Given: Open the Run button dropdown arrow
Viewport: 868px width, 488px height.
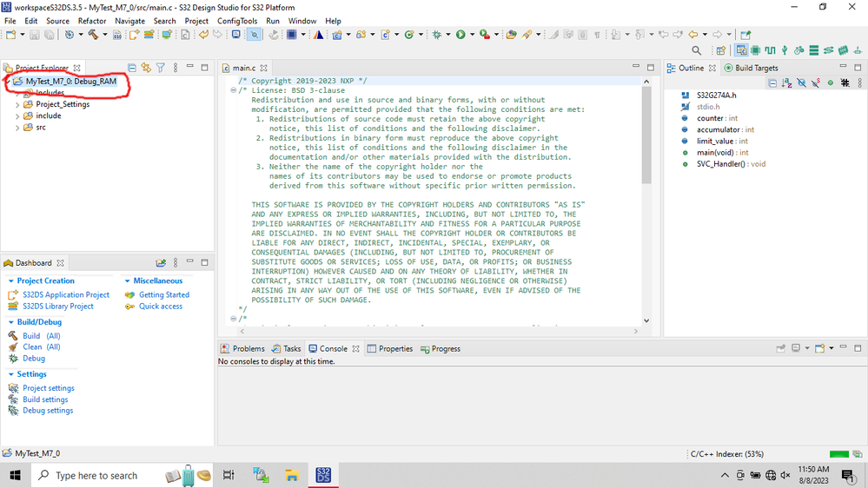Looking at the screenshot, I should click(472, 35).
